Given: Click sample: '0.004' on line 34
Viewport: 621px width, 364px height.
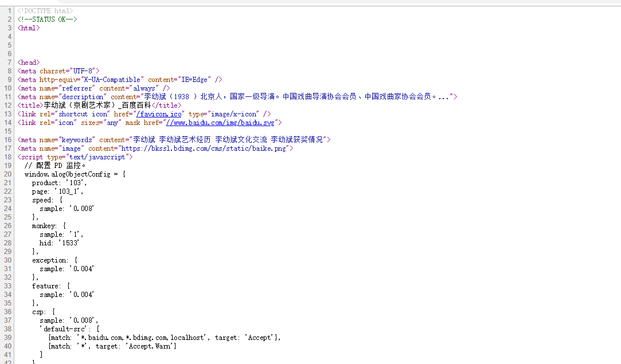Looking at the screenshot, I should coord(67,295).
